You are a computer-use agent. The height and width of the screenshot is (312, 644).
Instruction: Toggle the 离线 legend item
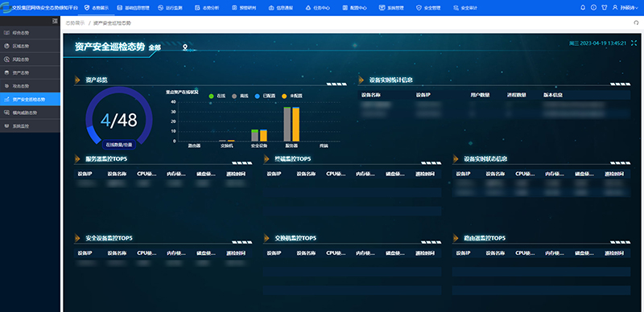click(240, 96)
